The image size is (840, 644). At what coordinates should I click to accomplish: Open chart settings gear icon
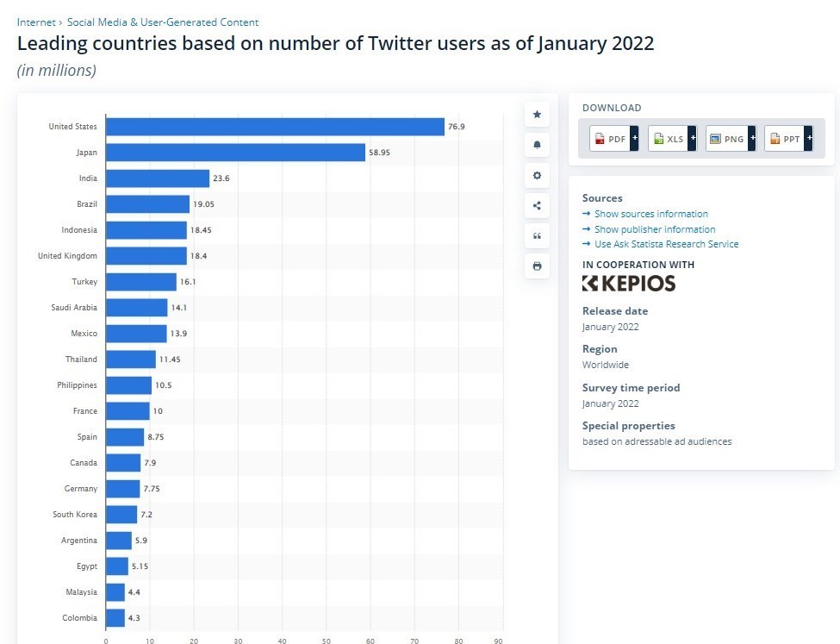pyautogui.click(x=537, y=175)
